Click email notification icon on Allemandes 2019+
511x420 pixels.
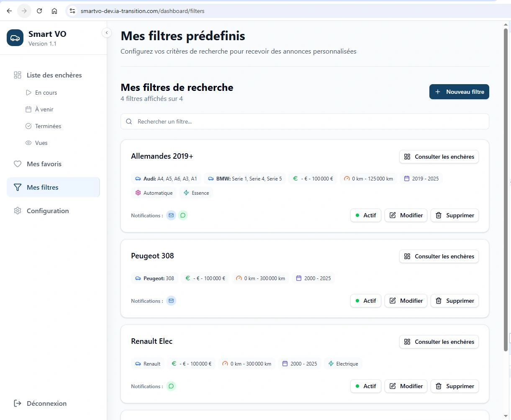(171, 215)
